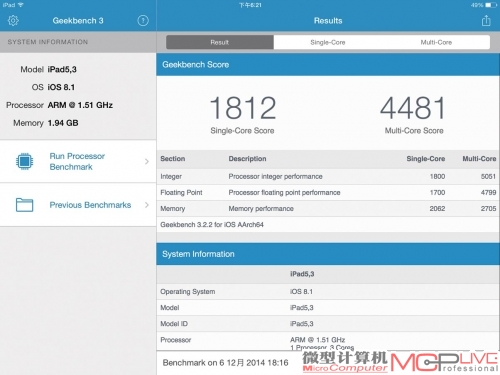Tap the Geekbench 3 title
Screen dimensions: 500x375
(x=78, y=21)
